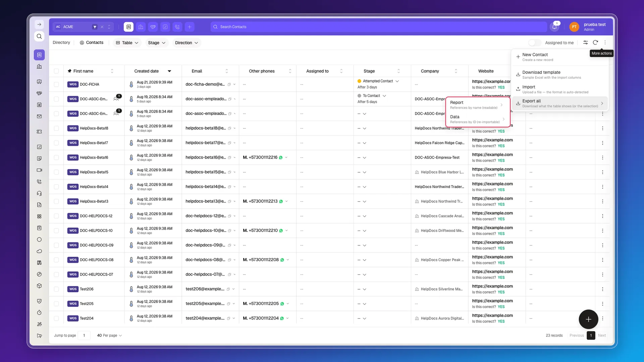Focus the Search Contacts field

click(379, 27)
